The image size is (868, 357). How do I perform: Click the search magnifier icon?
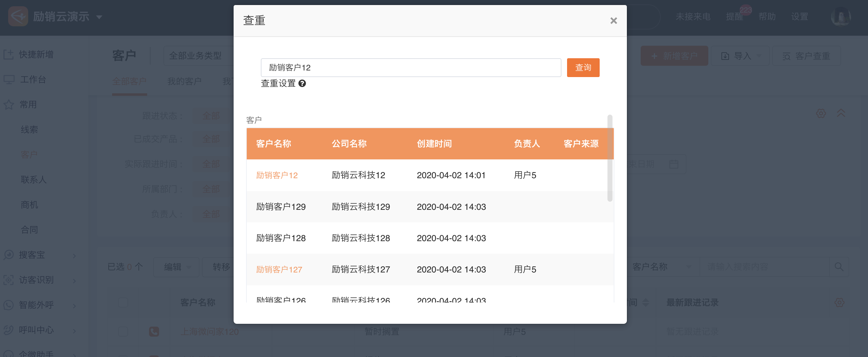coord(839,267)
